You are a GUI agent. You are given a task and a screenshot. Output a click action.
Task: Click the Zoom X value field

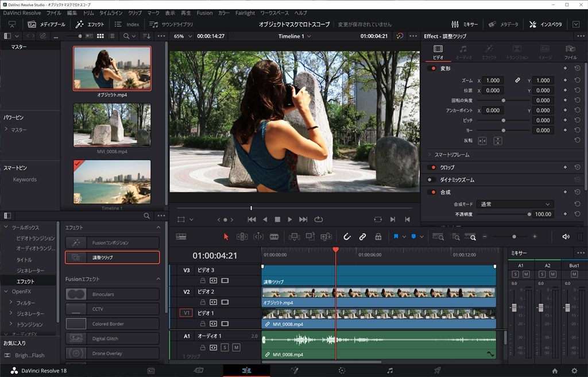(x=493, y=80)
